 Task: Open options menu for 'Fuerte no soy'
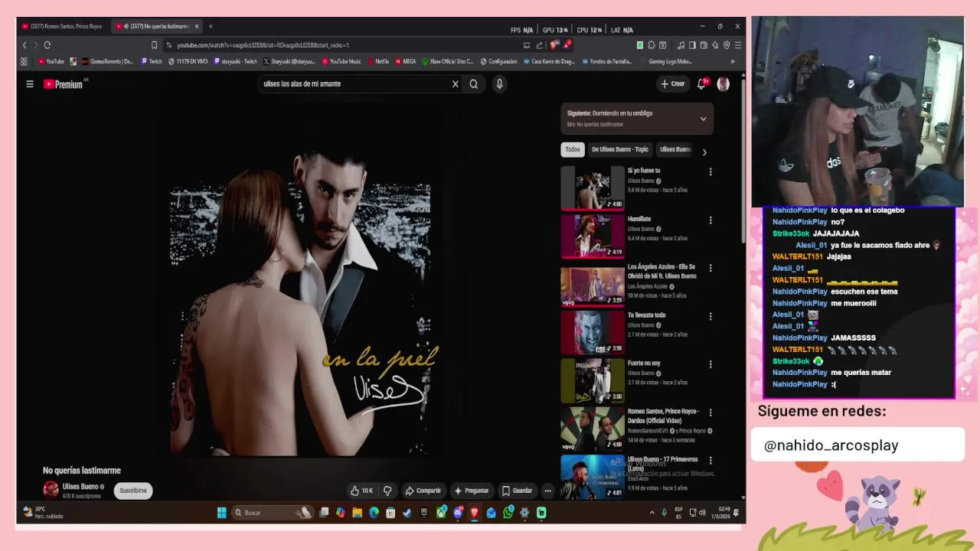pos(710,364)
